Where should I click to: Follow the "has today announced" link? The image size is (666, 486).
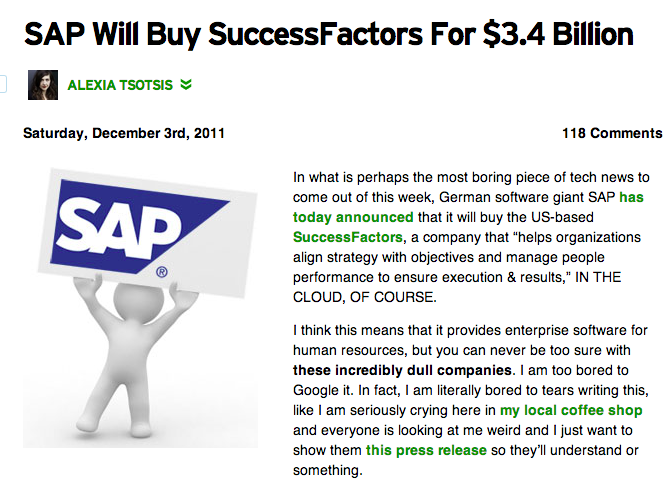click(470, 206)
